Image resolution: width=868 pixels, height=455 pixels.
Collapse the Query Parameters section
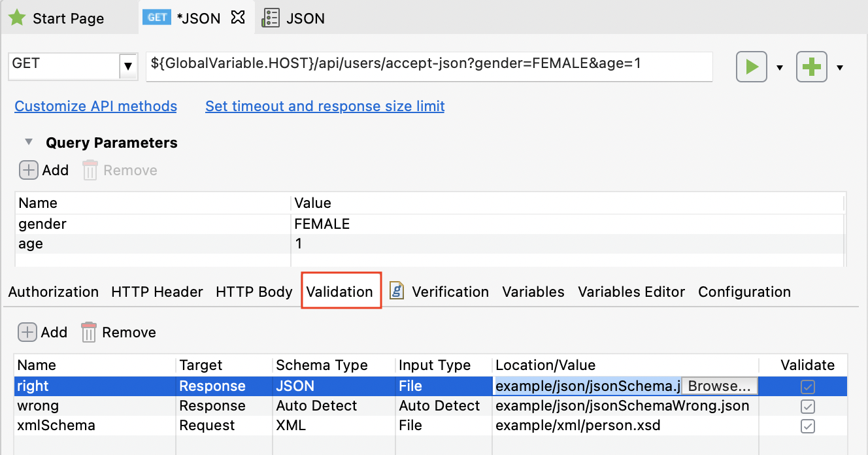pyautogui.click(x=27, y=143)
